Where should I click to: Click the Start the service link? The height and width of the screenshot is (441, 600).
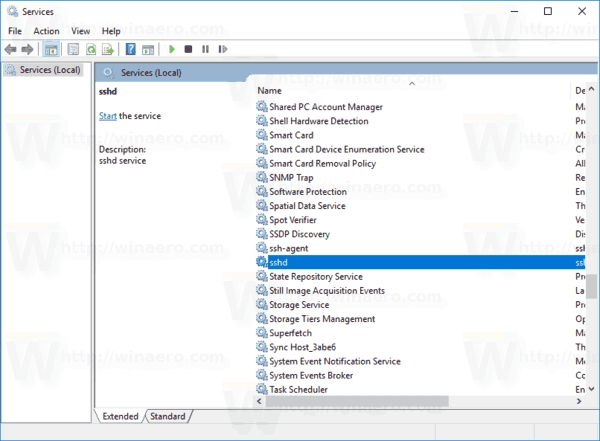(x=108, y=116)
